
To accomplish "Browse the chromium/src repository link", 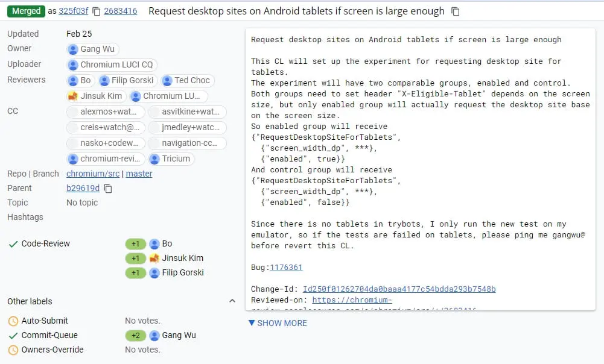I will point(93,174).
